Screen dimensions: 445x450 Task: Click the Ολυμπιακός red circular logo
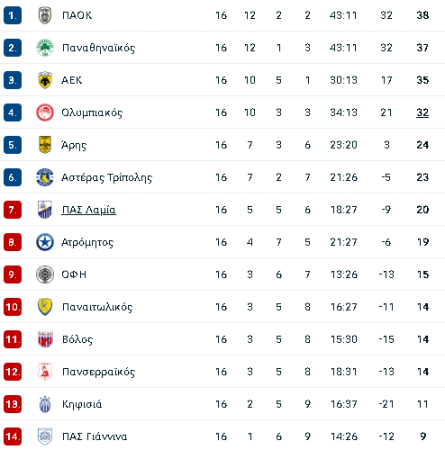tap(45, 112)
